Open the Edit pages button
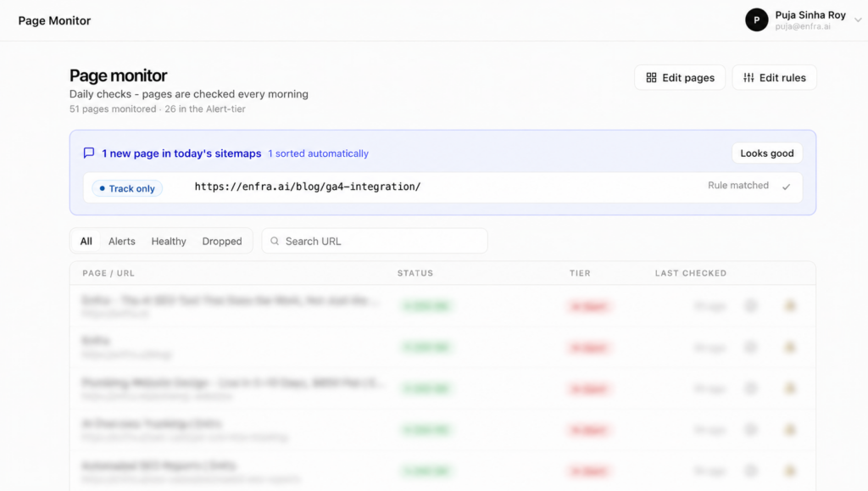 coord(680,77)
